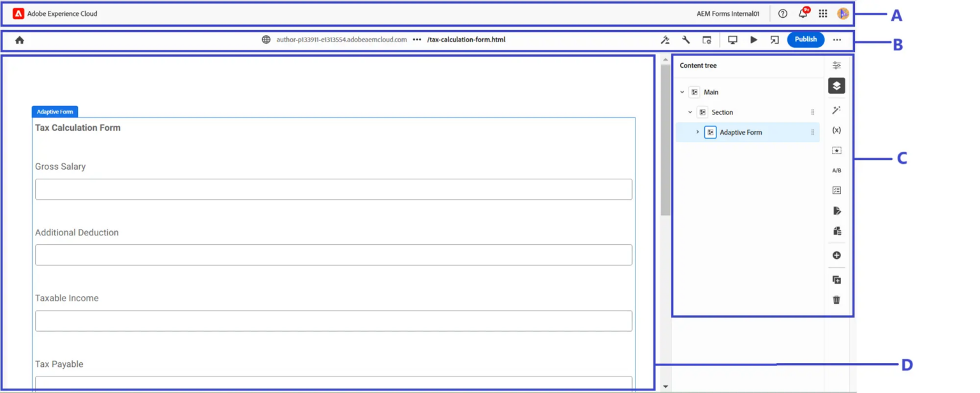The height and width of the screenshot is (393, 980).
Task: Collapse the Main node in Content tree
Action: point(681,92)
